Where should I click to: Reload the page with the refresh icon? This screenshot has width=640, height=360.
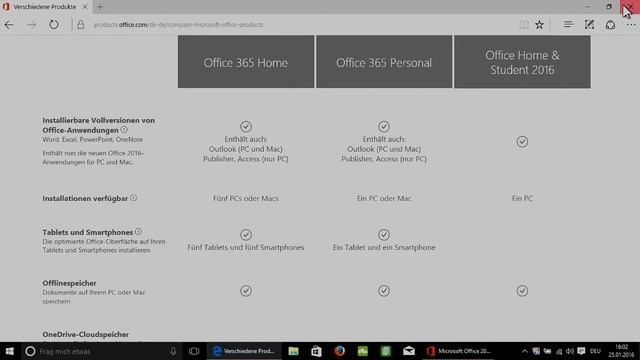click(53, 24)
